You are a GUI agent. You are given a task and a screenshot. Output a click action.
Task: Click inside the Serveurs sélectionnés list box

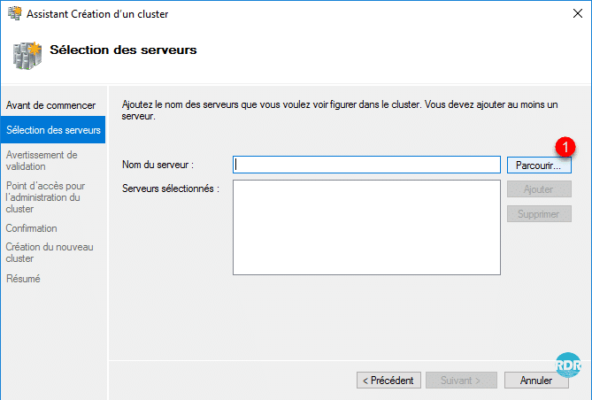367,227
